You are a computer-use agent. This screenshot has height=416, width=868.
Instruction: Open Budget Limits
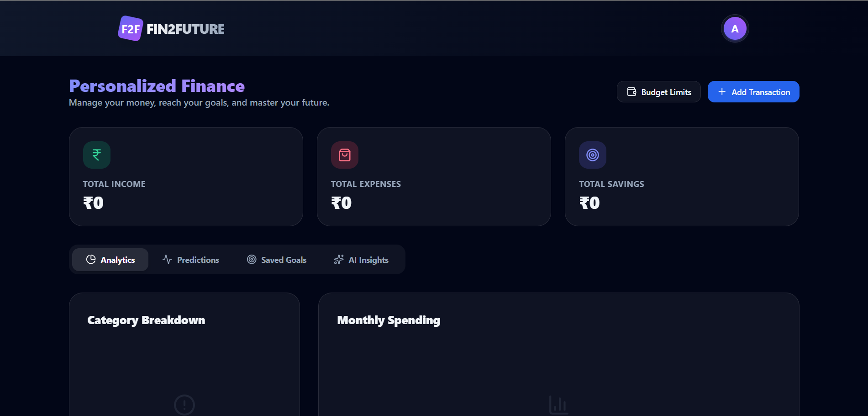658,92
